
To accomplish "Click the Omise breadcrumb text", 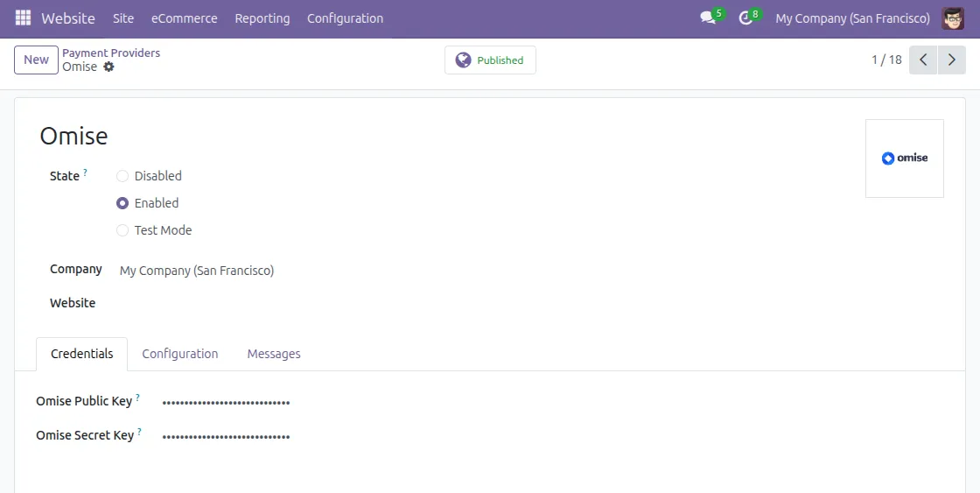I will coord(80,67).
